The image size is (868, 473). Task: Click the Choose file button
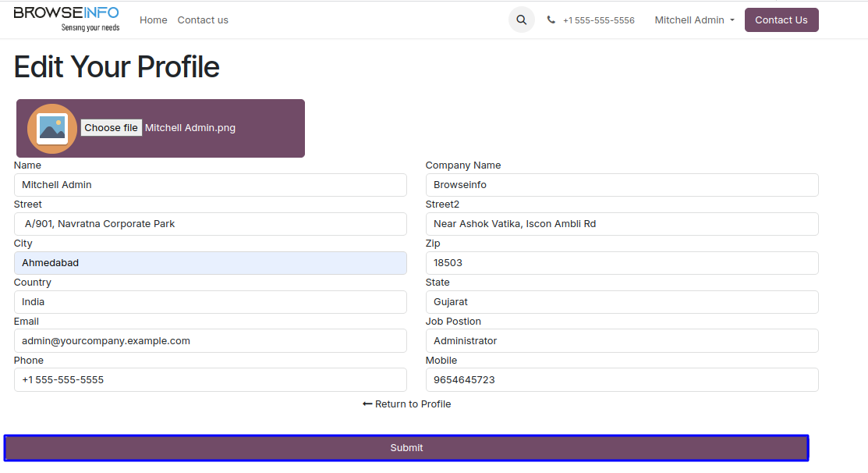[112, 128]
